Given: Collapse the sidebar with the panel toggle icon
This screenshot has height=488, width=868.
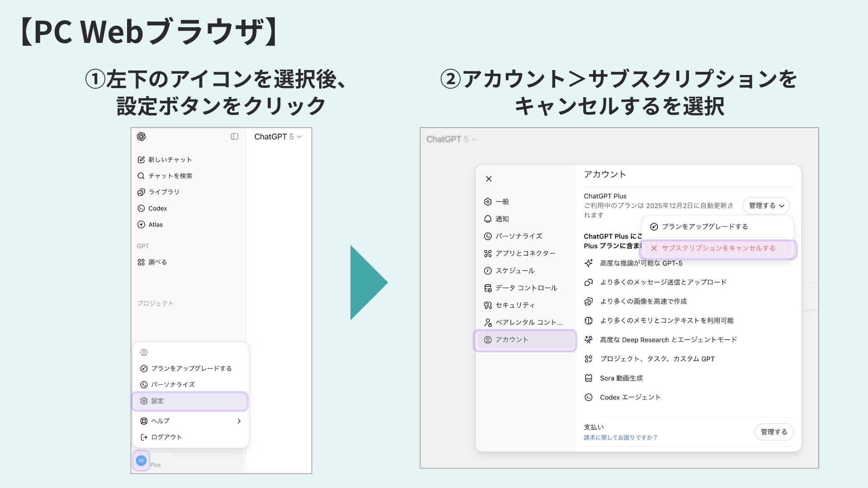Looking at the screenshot, I should click(x=234, y=136).
